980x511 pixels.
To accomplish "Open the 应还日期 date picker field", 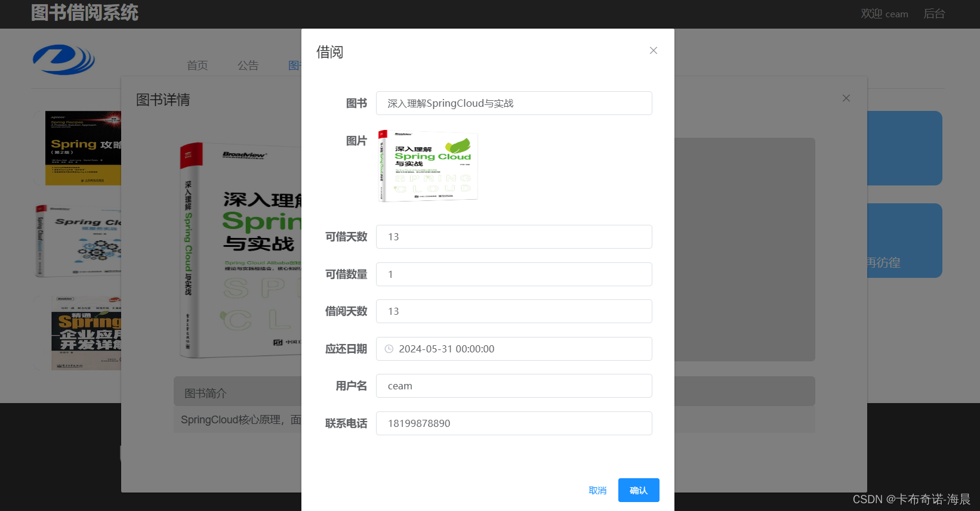I will 514,349.
